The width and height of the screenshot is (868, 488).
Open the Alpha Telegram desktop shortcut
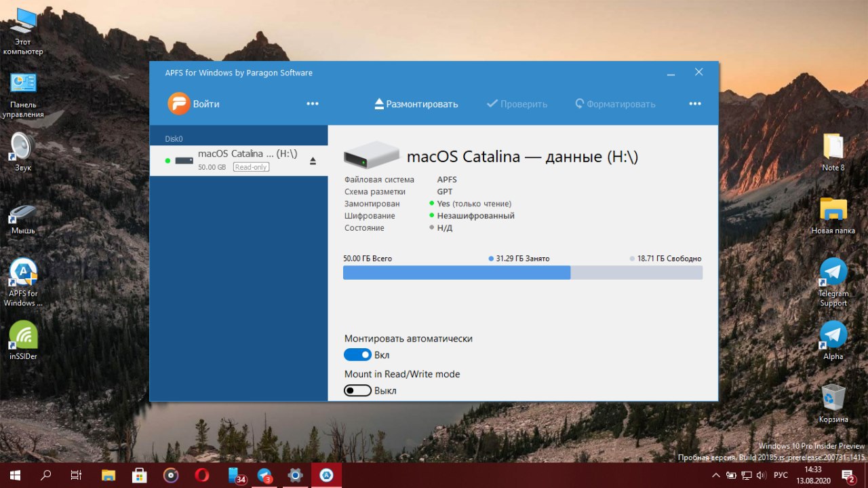click(833, 341)
